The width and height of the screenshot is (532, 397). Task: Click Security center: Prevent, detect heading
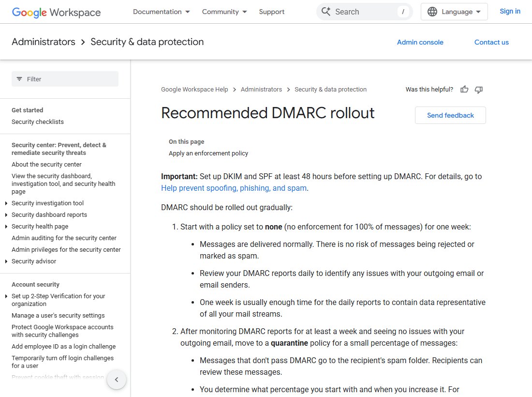59,149
